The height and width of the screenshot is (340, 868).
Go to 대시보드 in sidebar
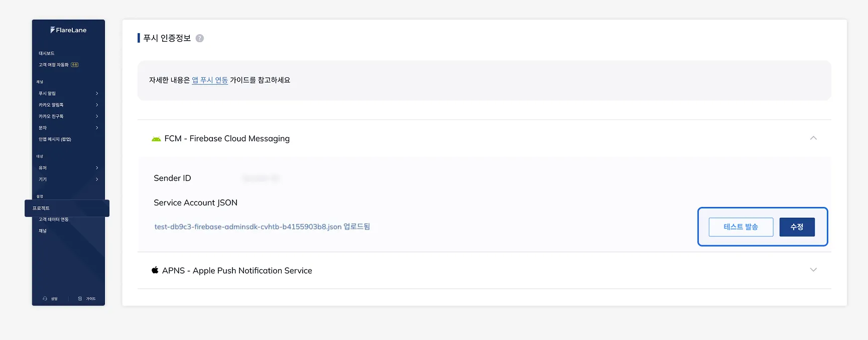47,53
